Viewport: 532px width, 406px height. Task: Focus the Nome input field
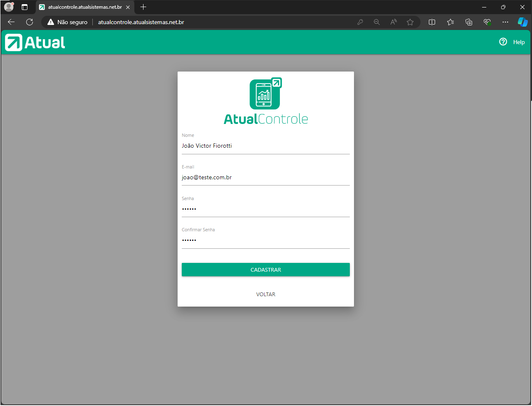click(266, 146)
